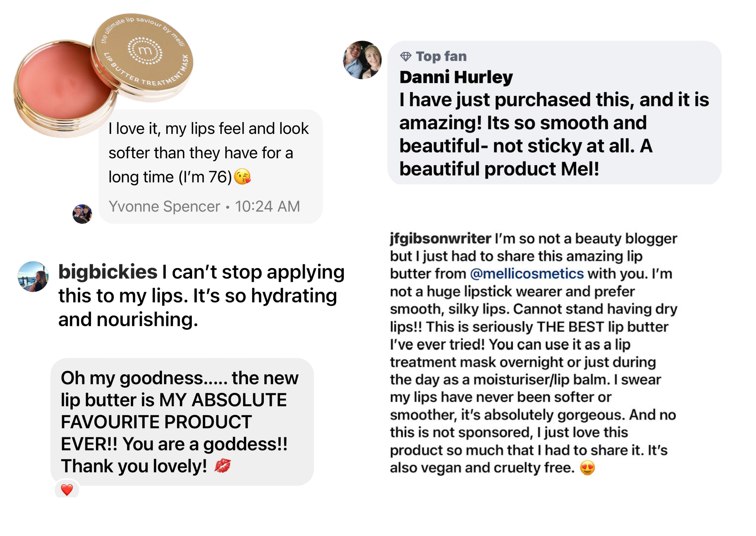The height and width of the screenshot is (536, 756).
Task: Click the Yvonne Spencer sender name
Action: 164,207
